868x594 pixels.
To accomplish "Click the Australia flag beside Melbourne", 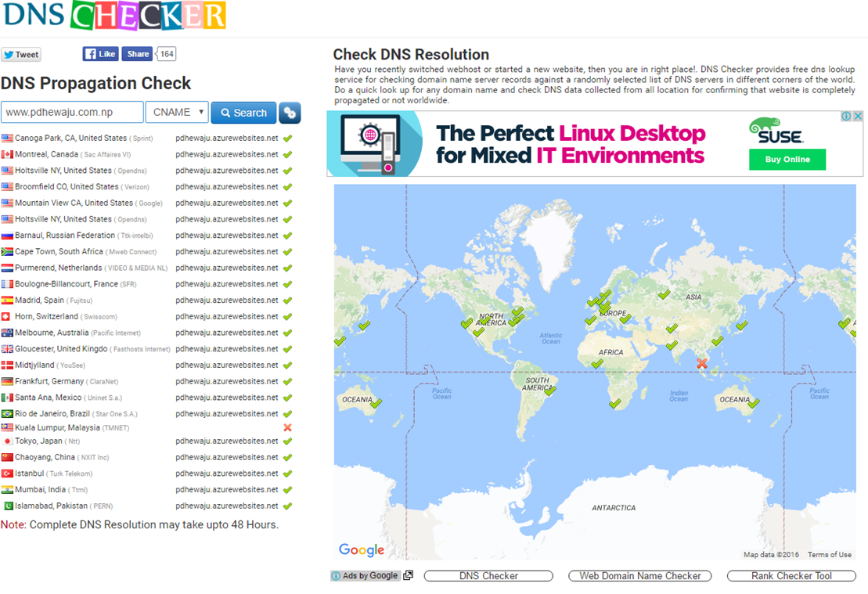I will (7, 333).
